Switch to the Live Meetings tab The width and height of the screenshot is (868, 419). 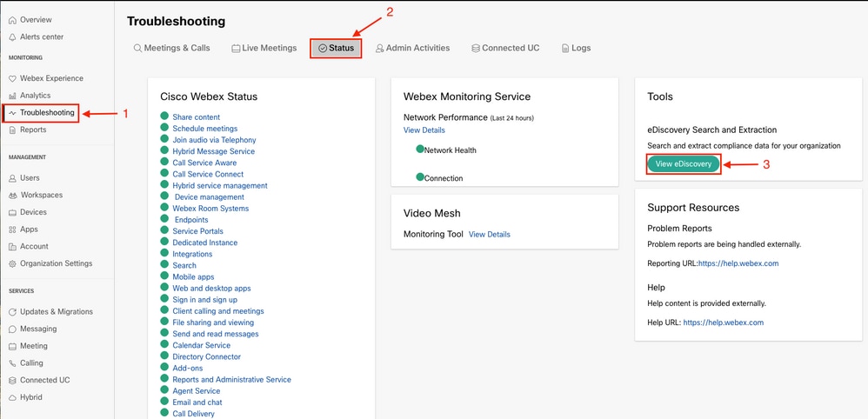(264, 48)
